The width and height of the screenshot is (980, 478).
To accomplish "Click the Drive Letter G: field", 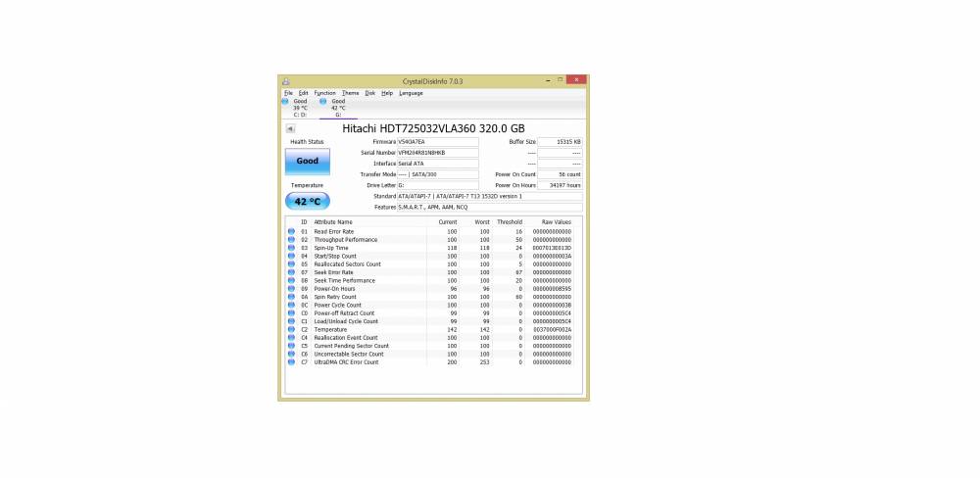I will click(x=438, y=185).
